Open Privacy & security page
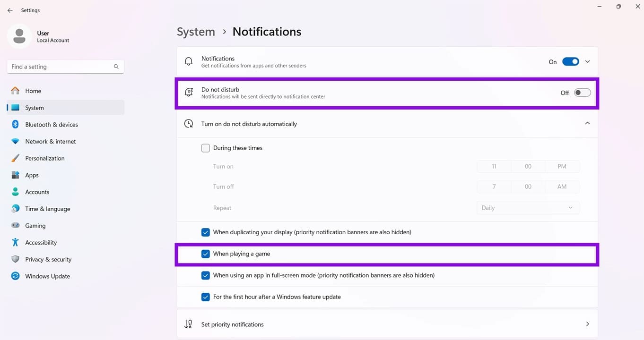644x340 pixels. [x=66, y=259]
